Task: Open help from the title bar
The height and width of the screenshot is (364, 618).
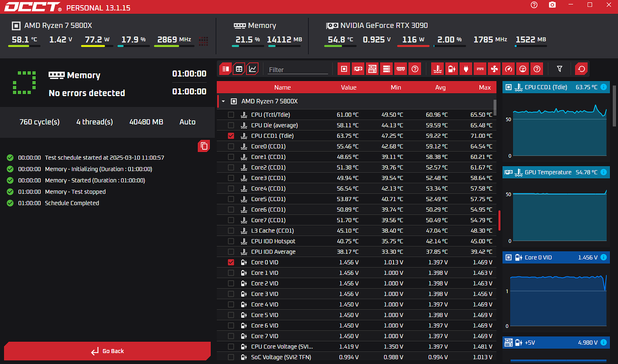Action: 534,5
